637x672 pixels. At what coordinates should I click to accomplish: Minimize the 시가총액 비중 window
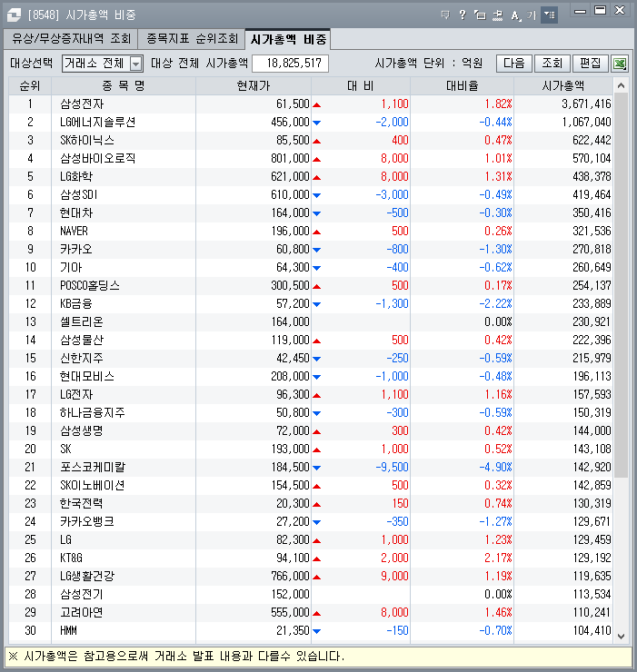tap(580, 11)
